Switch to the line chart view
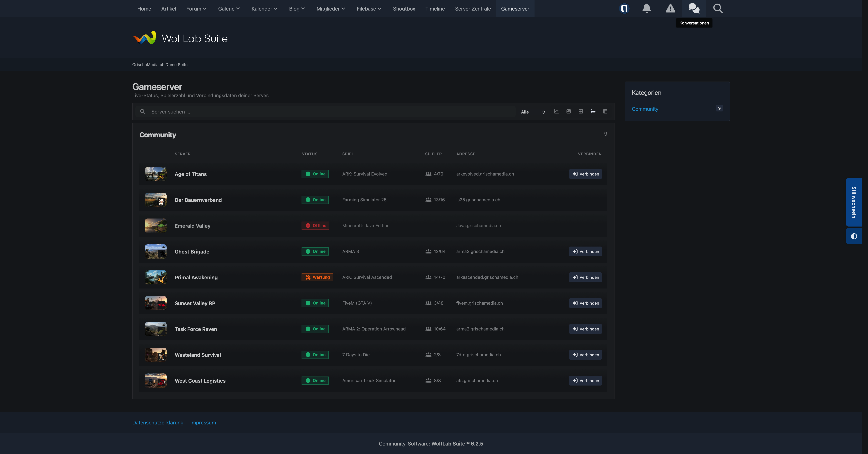 556,112
